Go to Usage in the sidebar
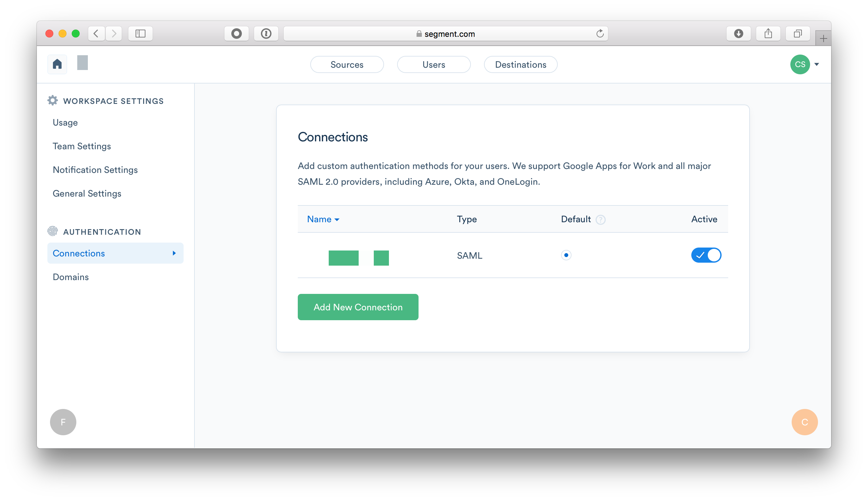 (x=65, y=123)
